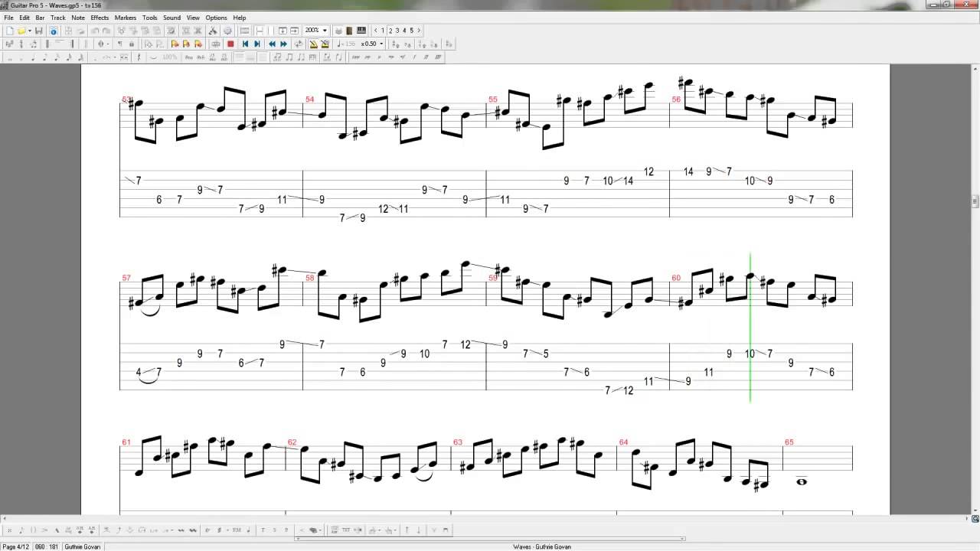Apply natural harmonic N.H. effect
Screen dimensions: 980x551
click(80, 530)
